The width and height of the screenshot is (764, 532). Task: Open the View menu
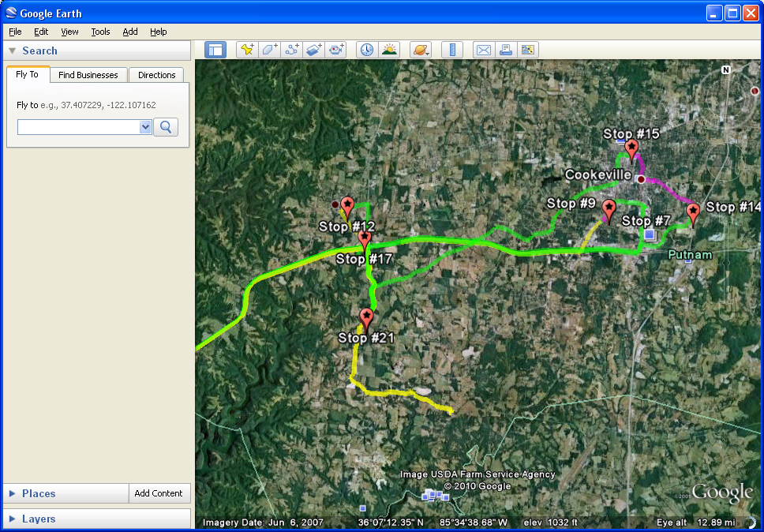(x=69, y=32)
